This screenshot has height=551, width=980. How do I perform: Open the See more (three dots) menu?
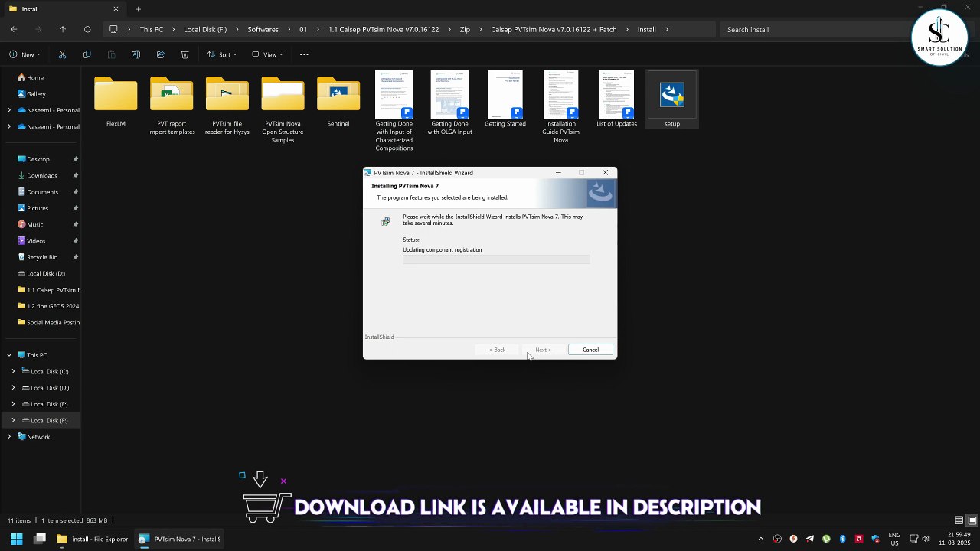[304, 54]
